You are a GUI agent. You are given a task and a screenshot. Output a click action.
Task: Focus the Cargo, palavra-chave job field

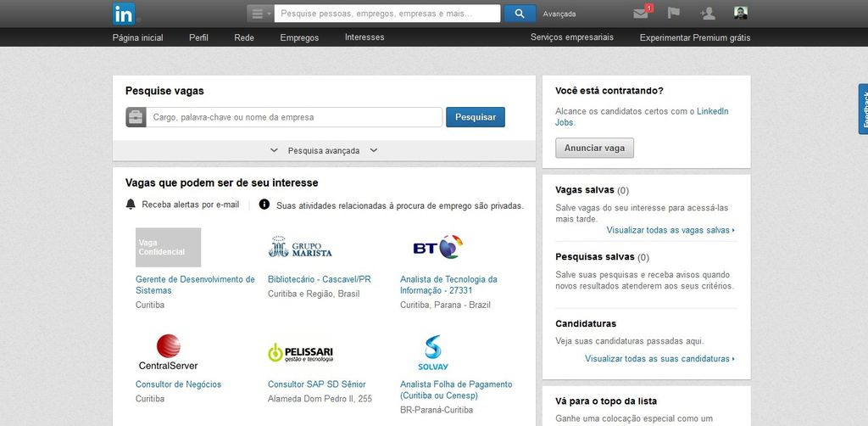click(x=294, y=117)
